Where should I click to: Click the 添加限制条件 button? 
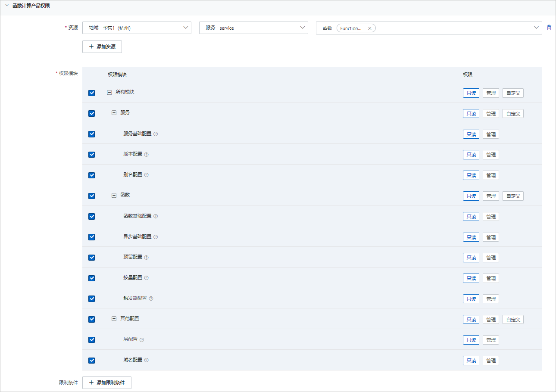tap(107, 383)
